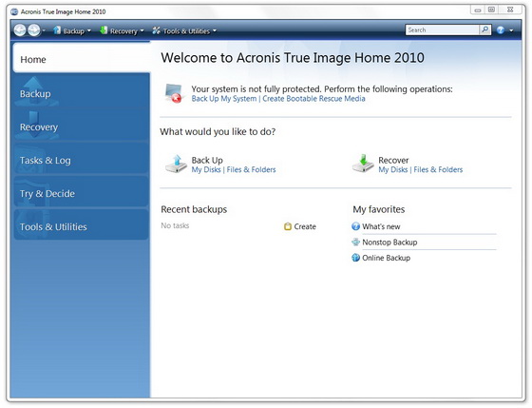
Task: Click the Recovery toolbar icon
Action: click(x=104, y=30)
